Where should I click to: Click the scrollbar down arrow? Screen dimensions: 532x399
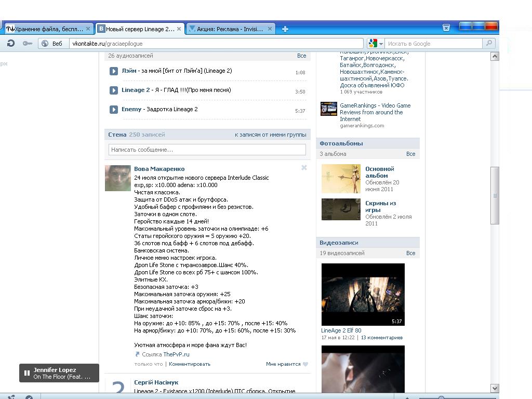(495, 389)
